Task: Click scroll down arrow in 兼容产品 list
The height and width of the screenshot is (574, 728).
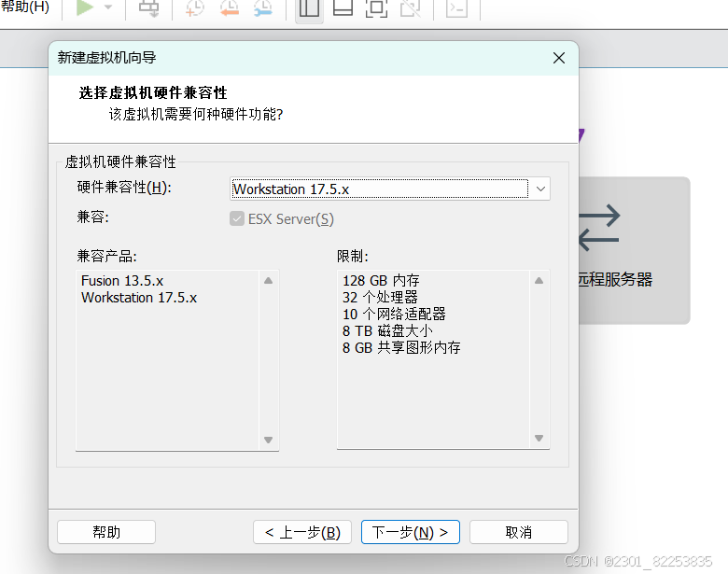Action: click(x=269, y=440)
